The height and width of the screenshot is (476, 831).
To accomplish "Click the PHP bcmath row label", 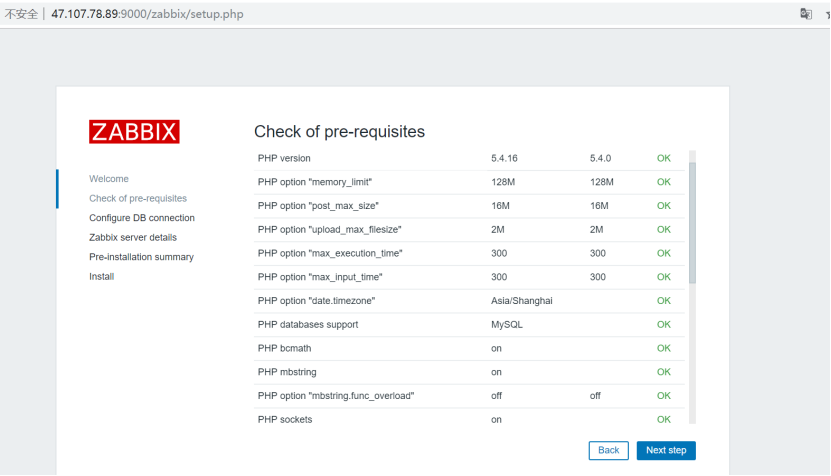I will coord(285,348).
